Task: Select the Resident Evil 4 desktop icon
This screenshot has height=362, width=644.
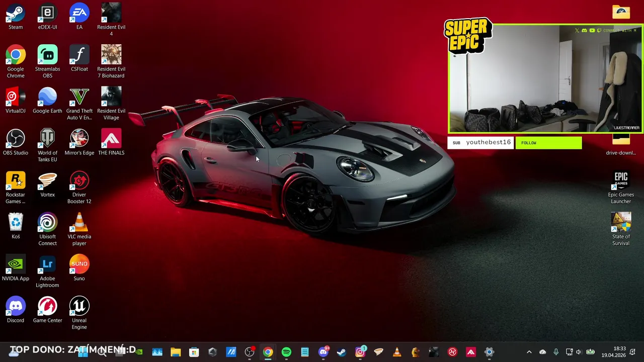Action: (111, 20)
